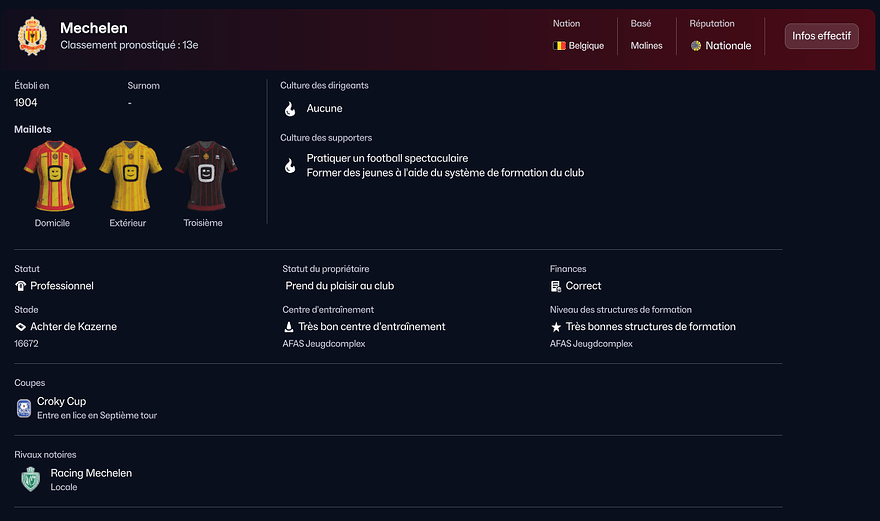The height and width of the screenshot is (521, 880).
Task: Click the Racing Mechelen crest icon
Action: (30, 480)
